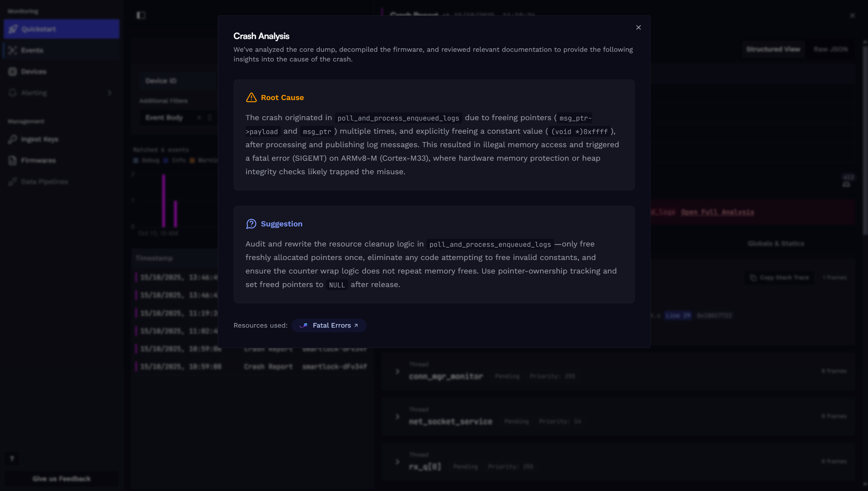Click the Suggestion speech bubble icon
The height and width of the screenshot is (491, 868).
pyautogui.click(x=251, y=224)
